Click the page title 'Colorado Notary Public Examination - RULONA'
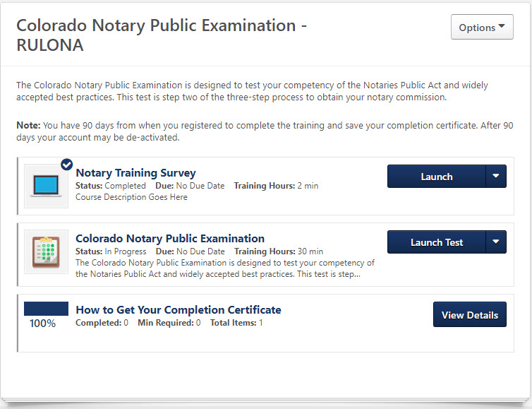 click(x=162, y=35)
